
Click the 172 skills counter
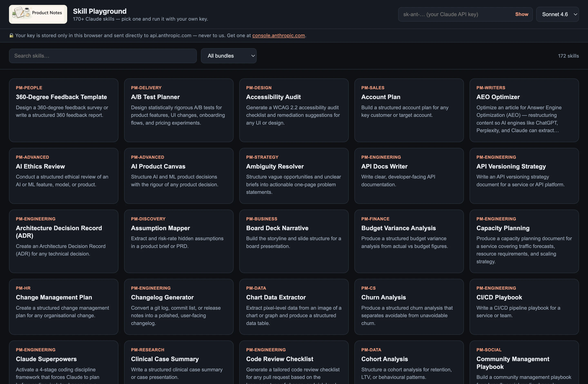[568, 56]
